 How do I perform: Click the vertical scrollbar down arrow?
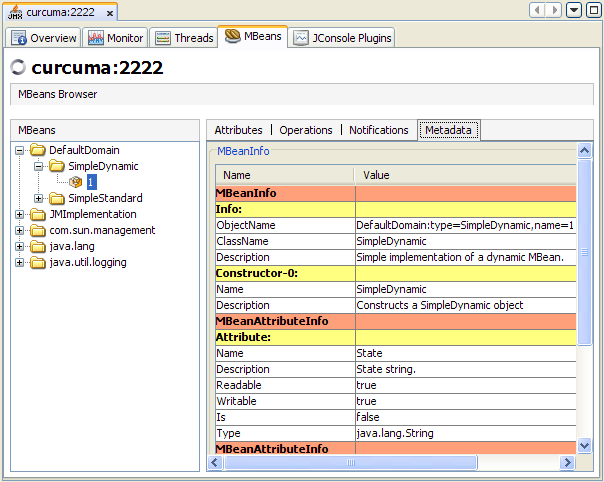(585, 447)
